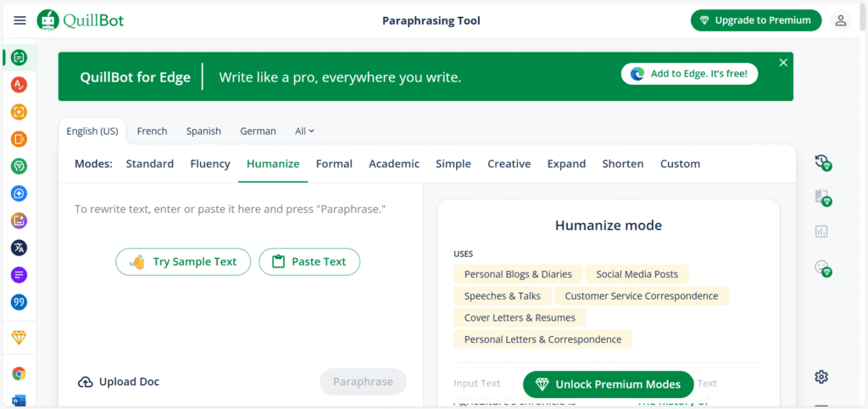Click the QuillBot logo

81,20
